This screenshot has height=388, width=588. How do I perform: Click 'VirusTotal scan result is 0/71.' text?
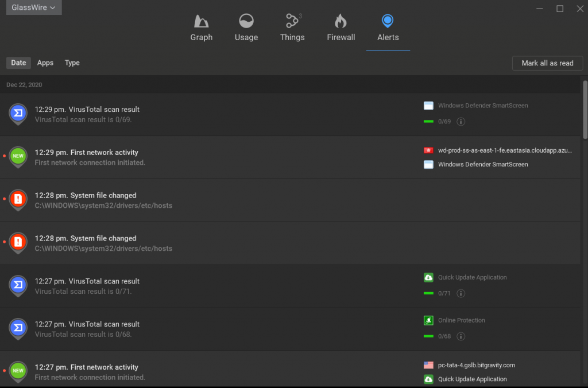click(83, 291)
